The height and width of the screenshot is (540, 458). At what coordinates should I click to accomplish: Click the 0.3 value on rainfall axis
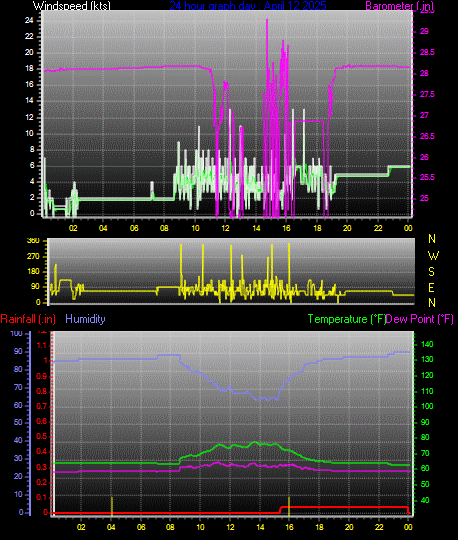pyautogui.click(x=42, y=467)
